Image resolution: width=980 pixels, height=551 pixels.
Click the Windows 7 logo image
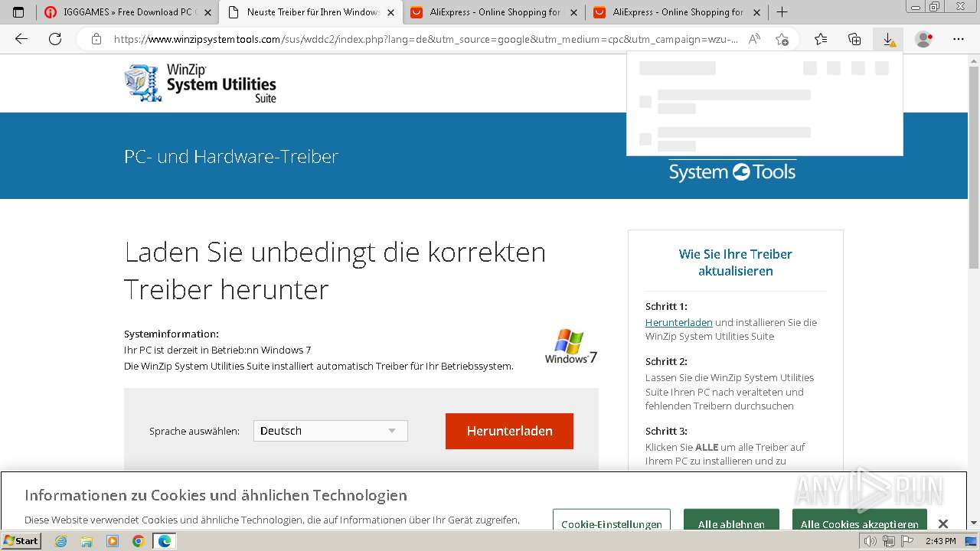(x=570, y=347)
